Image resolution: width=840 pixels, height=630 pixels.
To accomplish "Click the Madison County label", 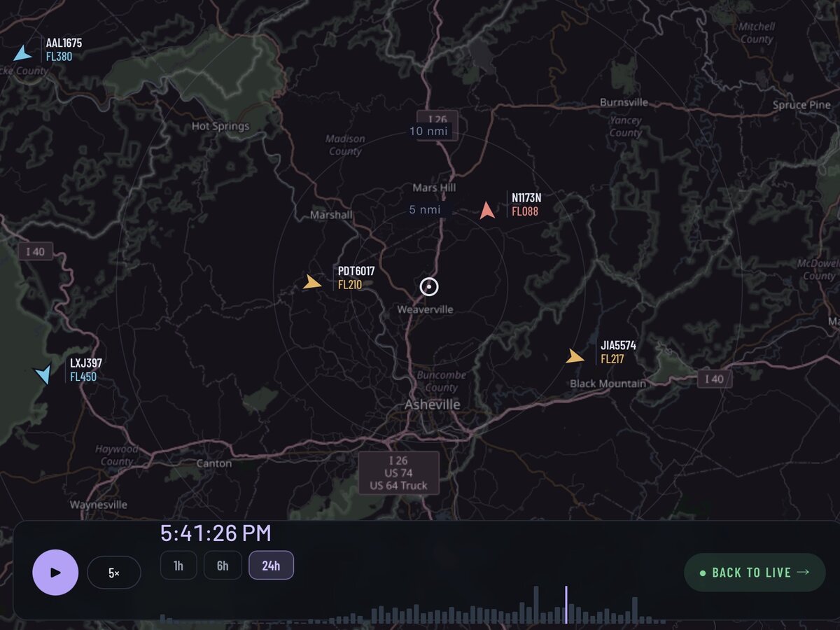I will pos(345,145).
